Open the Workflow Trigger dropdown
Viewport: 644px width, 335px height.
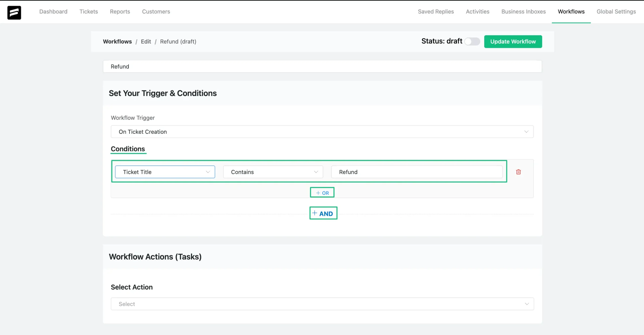322,132
